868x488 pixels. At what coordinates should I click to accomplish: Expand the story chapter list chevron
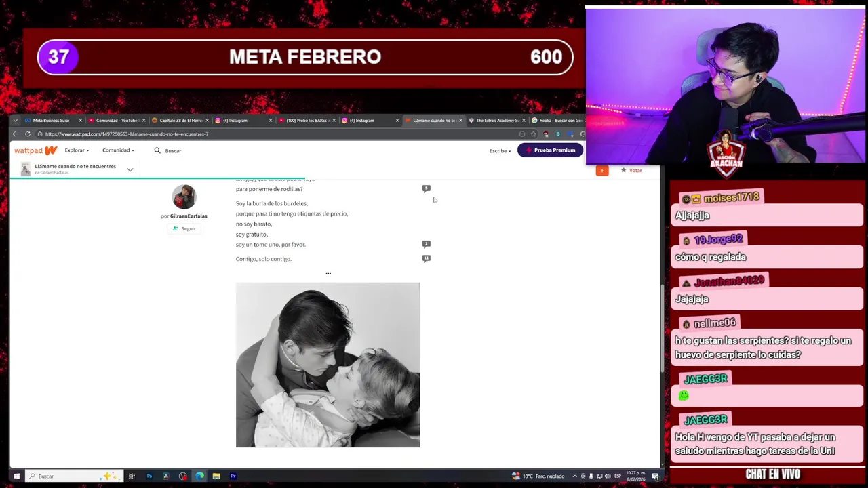[x=130, y=169]
